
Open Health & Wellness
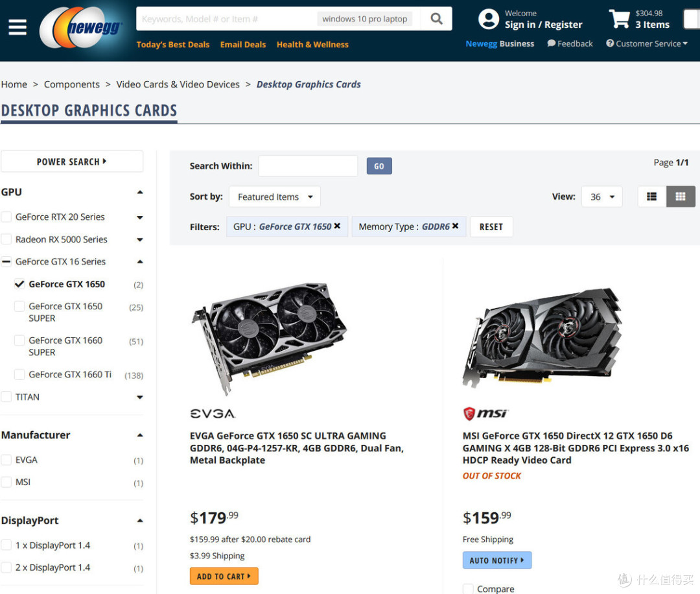(312, 44)
